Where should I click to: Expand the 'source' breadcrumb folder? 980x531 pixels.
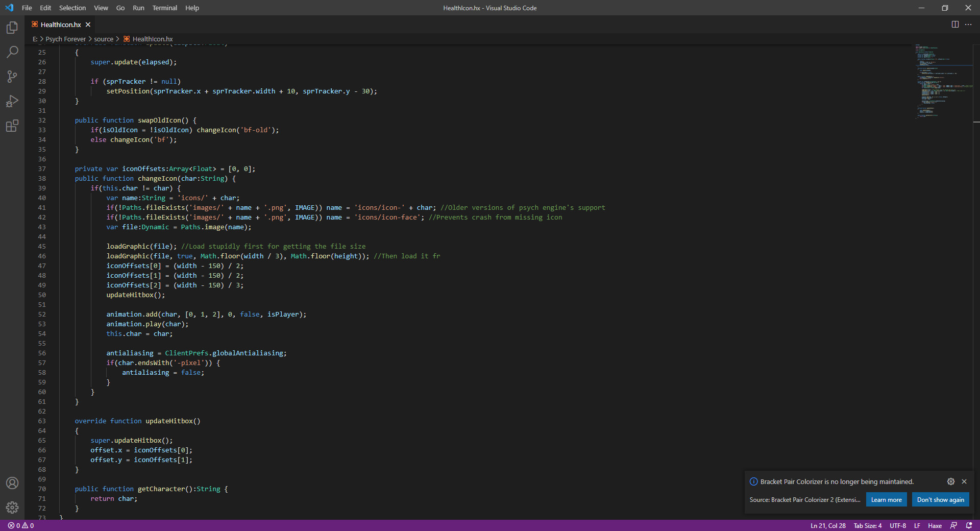[104, 39]
